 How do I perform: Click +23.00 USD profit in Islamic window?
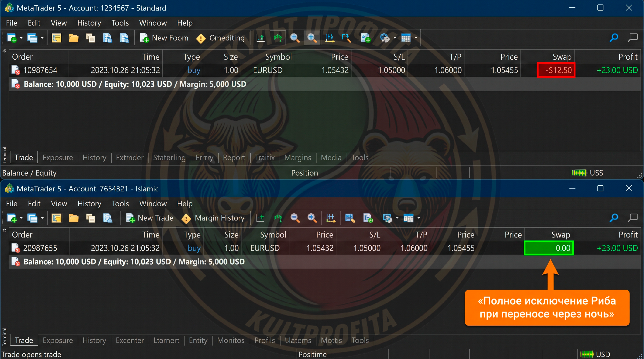coord(617,248)
